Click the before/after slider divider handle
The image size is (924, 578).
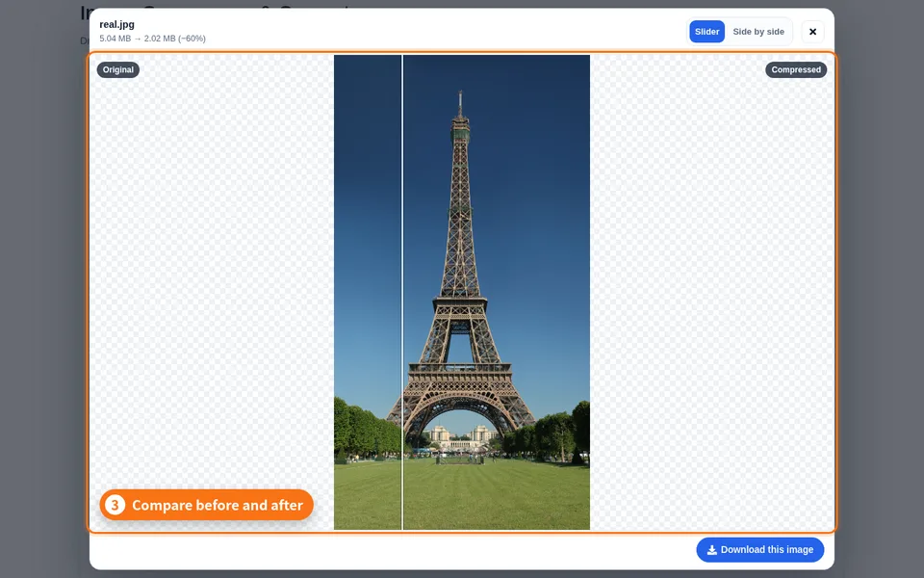coord(402,293)
